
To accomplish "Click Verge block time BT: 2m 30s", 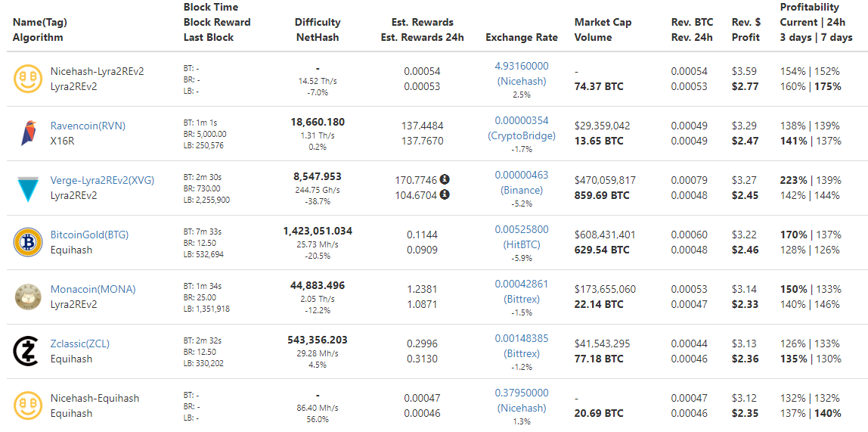I will [203, 177].
